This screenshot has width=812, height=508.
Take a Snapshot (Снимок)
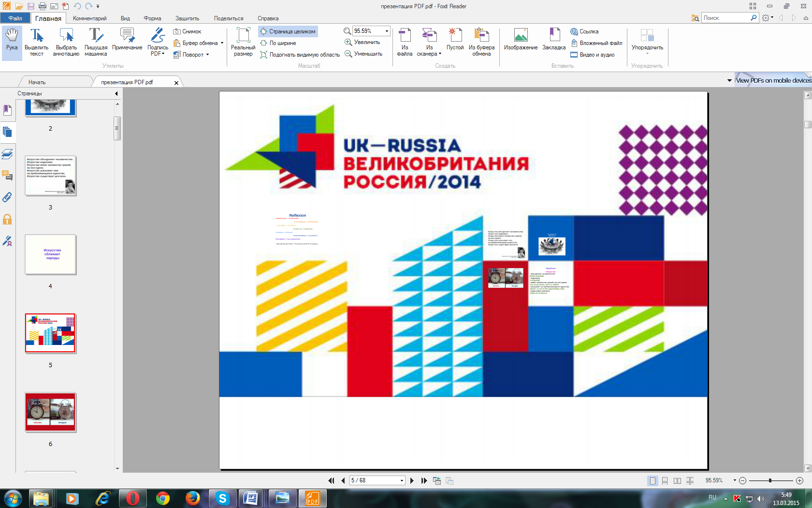pyautogui.click(x=187, y=31)
